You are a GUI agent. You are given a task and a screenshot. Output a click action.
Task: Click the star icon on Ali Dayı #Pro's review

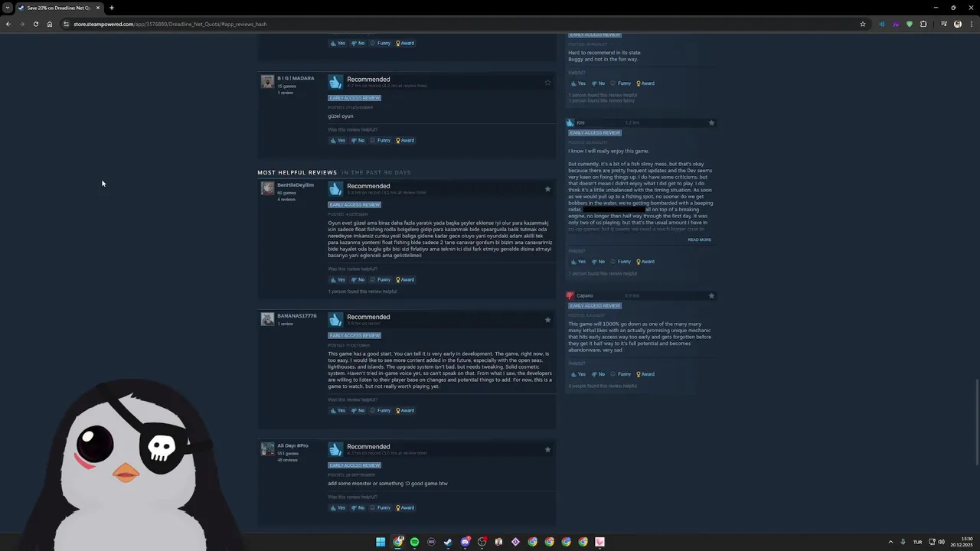[547, 450]
